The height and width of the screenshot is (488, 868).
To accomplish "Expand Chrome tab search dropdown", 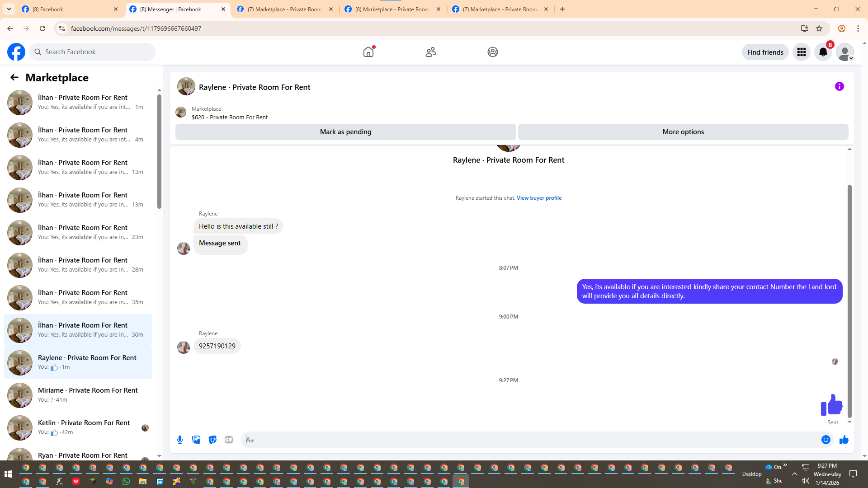I will [x=9, y=9].
